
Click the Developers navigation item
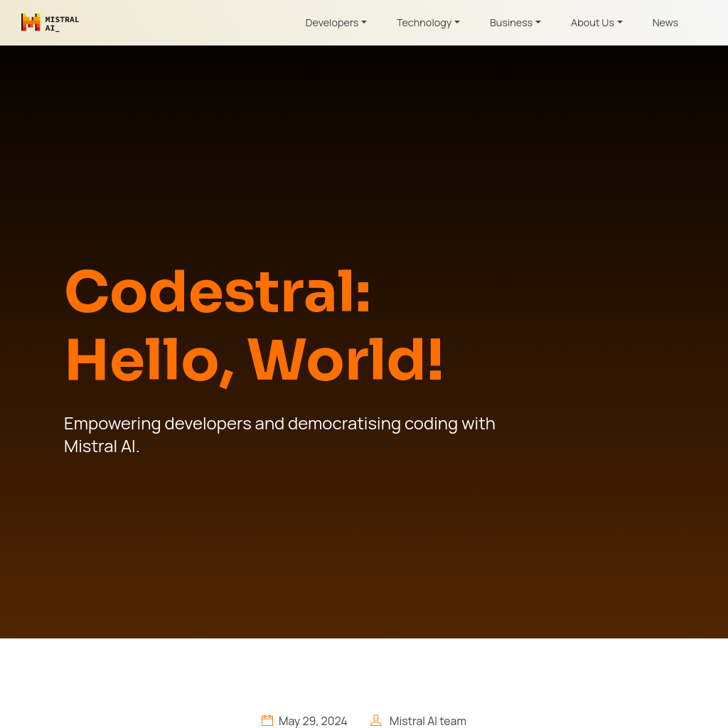point(331,22)
